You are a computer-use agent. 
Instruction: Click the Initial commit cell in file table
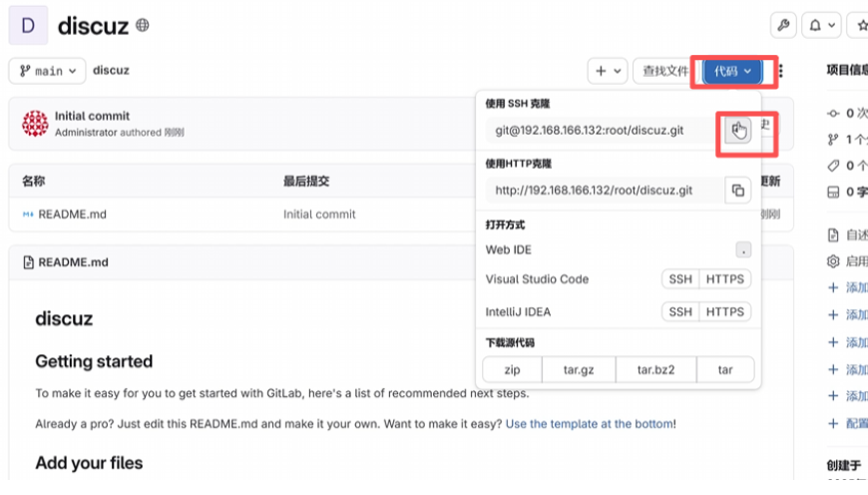[319, 215]
